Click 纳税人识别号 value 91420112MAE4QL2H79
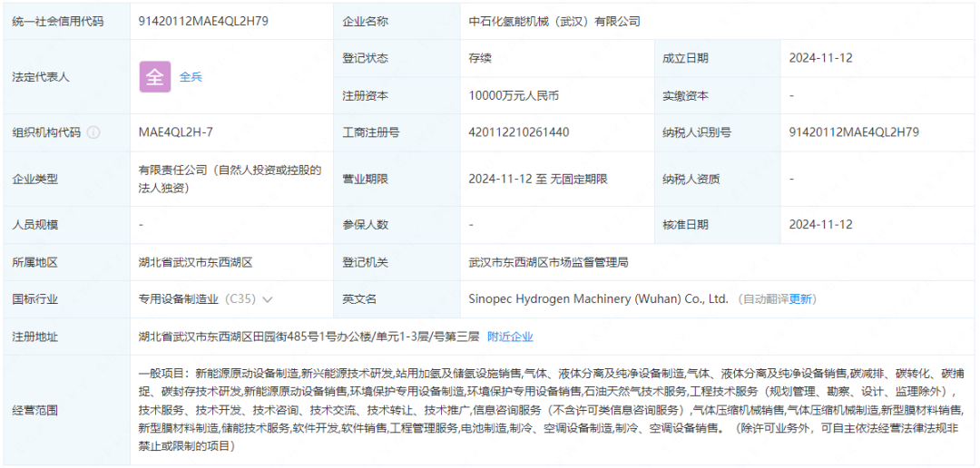980x468 pixels. click(x=854, y=132)
